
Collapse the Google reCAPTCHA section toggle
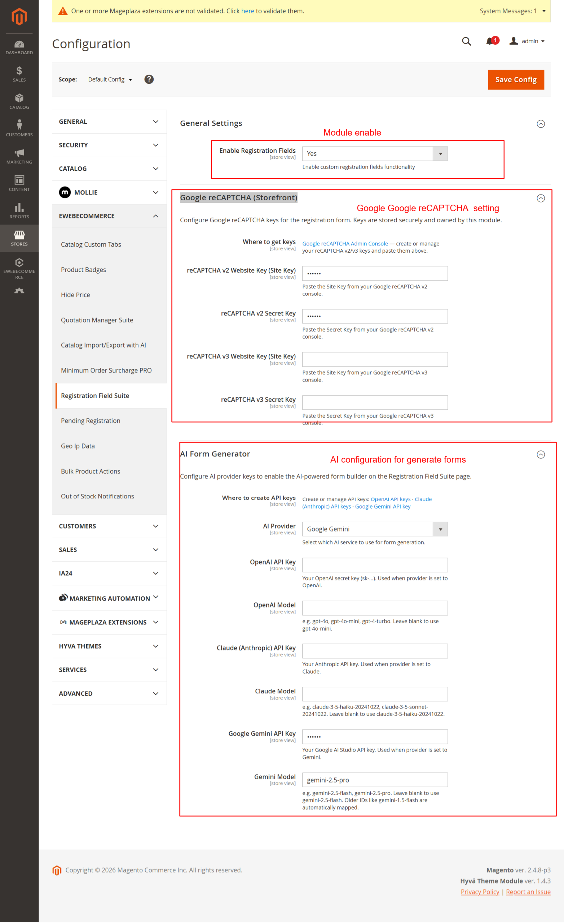(541, 199)
